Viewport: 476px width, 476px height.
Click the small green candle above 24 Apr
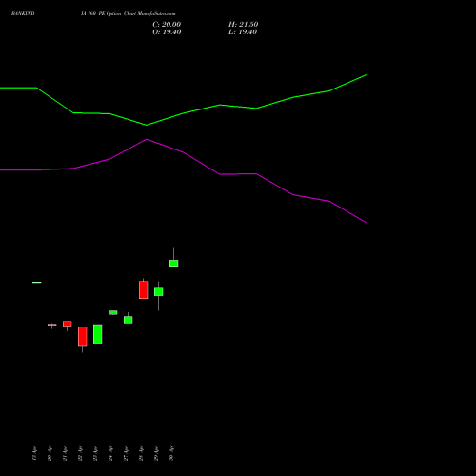113,312
